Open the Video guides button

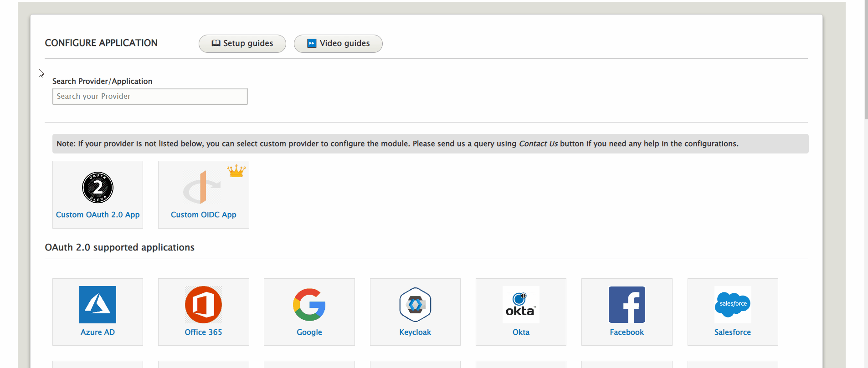click(x=338, y=43)
